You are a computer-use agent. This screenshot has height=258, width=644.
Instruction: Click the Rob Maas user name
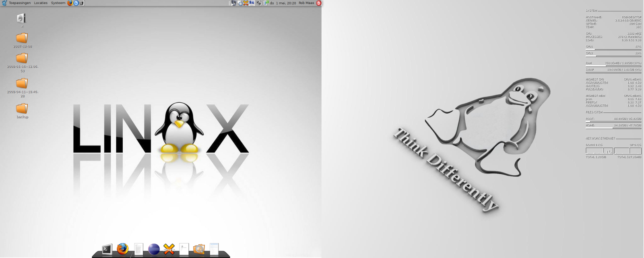click(306, 3)
